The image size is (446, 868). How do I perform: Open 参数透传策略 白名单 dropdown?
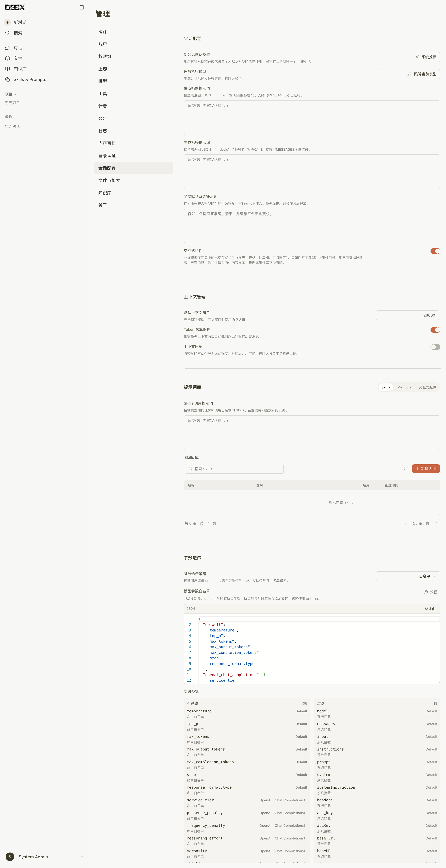[408, 576]
